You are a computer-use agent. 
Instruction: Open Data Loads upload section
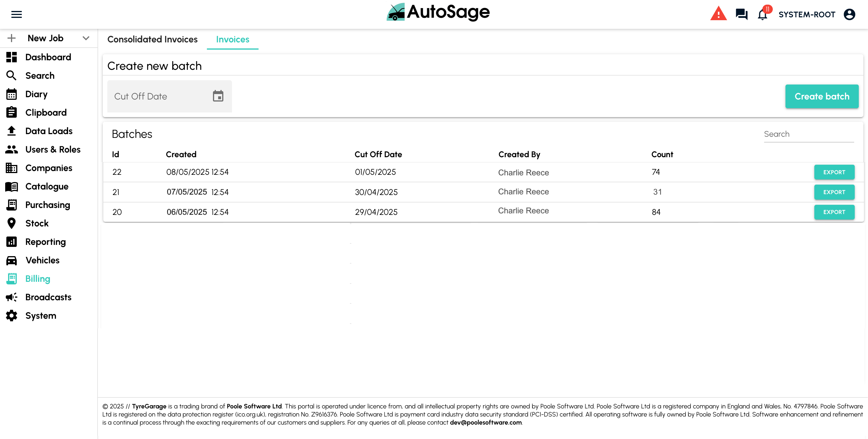[x=48, y=131]
